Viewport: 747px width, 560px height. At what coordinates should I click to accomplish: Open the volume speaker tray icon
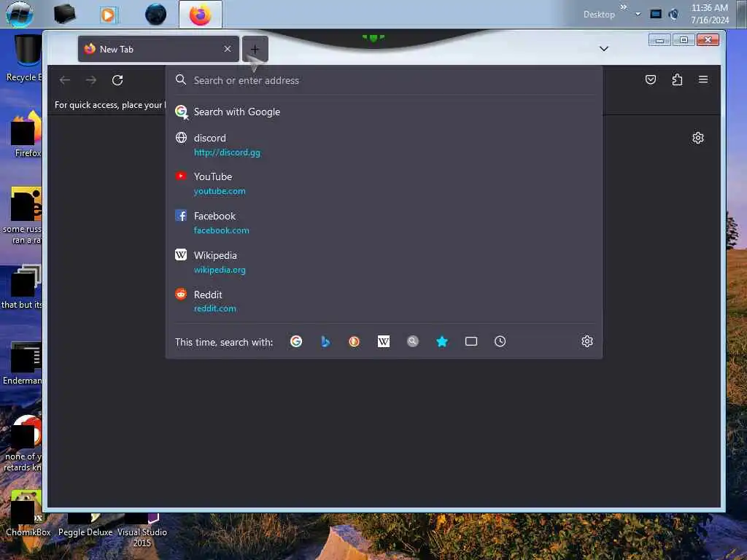coord(673,15)
